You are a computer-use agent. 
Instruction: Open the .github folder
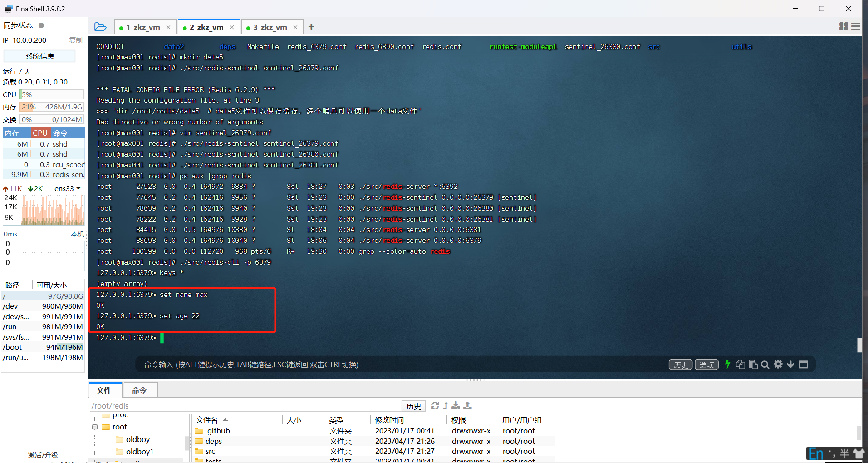point(217,431)
